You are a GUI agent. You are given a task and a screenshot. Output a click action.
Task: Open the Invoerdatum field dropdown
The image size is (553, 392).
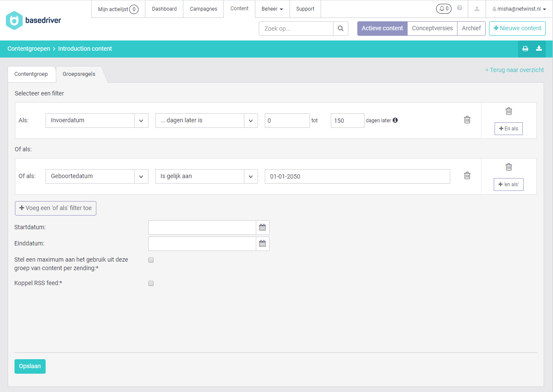pos(97,121)
